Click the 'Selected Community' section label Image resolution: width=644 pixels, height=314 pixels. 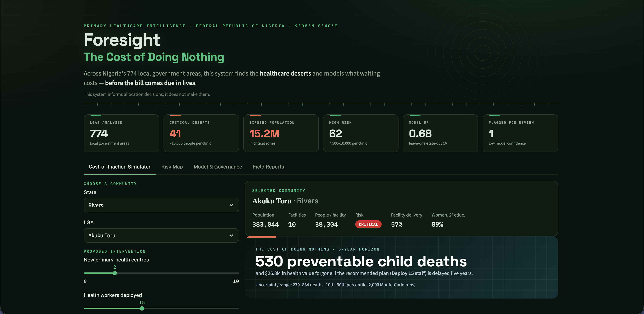point(279,191)
